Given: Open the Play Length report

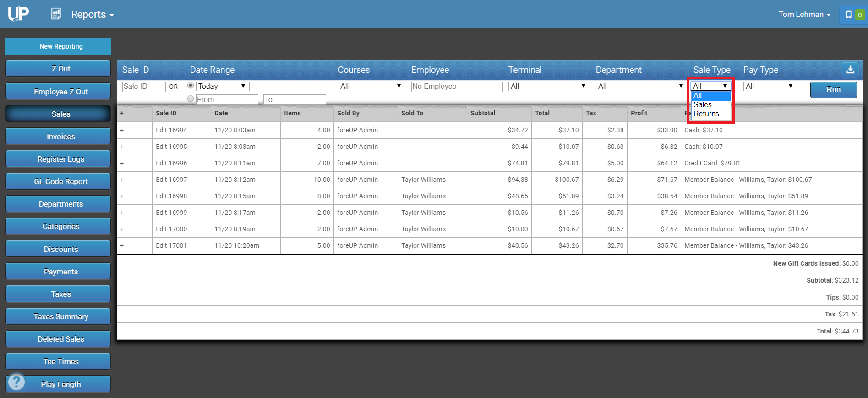Looking at the screenshot, I should pos(58,384).
